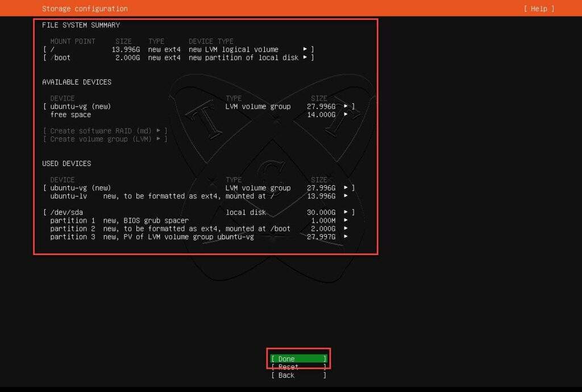Screen dimensions: 582x392
Task: Select Create software RAID (md) option
Action: [x=105, y=131]
